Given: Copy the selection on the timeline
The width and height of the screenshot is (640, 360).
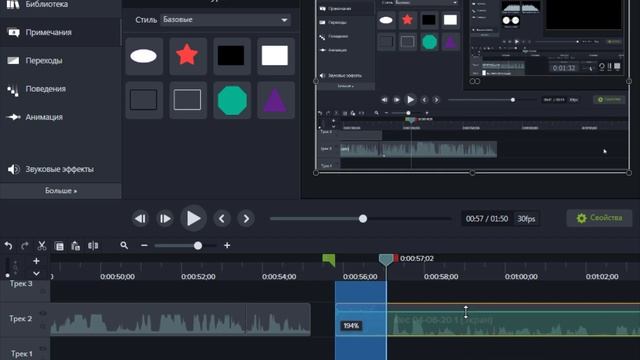Looking at the screenshot, I should point(59,246).
